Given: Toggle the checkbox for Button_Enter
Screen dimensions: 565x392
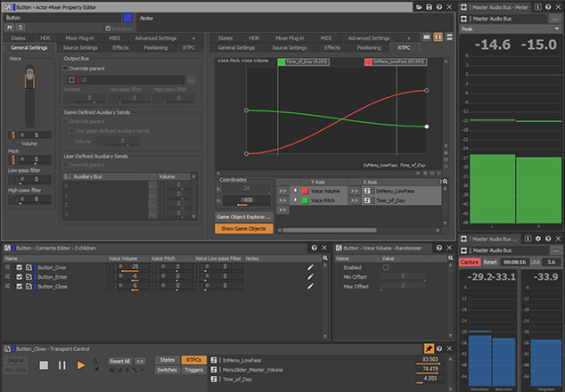Looking at the screenshot, I should pyautogui.click(x=20, y=277).
